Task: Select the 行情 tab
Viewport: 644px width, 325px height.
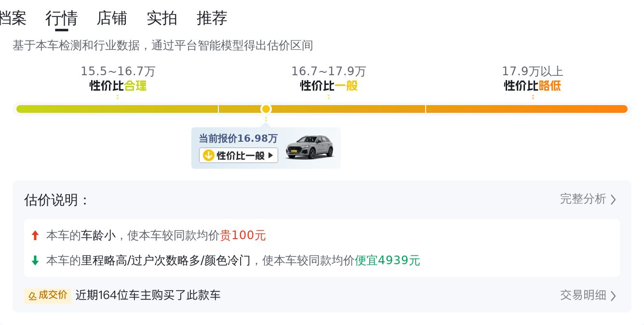Action: (x=62, y=18)
